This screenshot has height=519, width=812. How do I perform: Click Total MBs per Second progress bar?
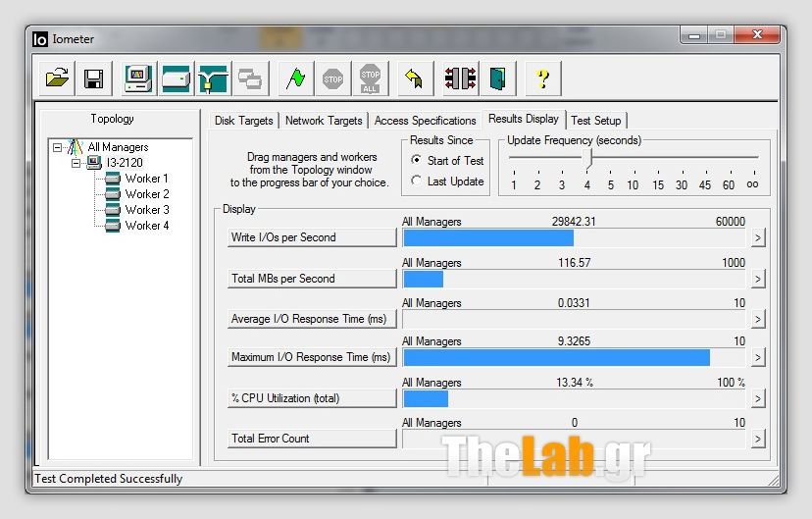[574, 279]
